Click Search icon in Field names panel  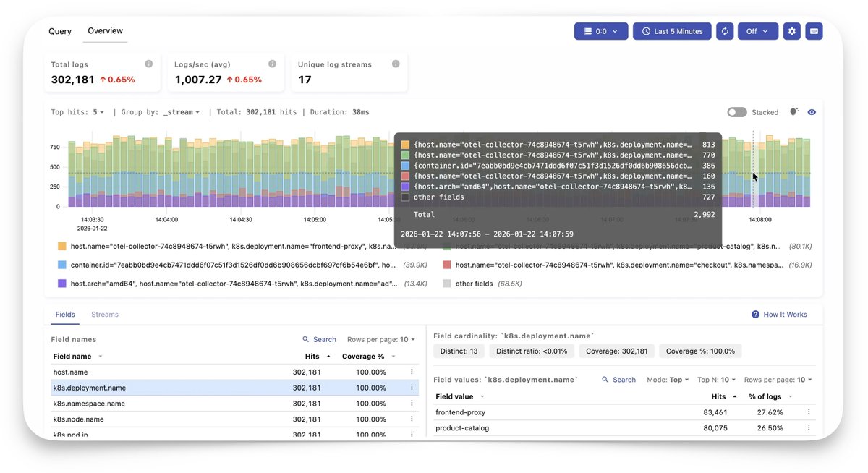[x=307, y=339]
